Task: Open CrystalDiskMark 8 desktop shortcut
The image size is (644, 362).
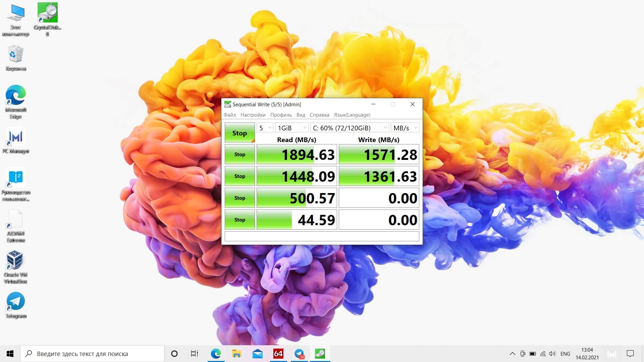Action: click(47, 18)
